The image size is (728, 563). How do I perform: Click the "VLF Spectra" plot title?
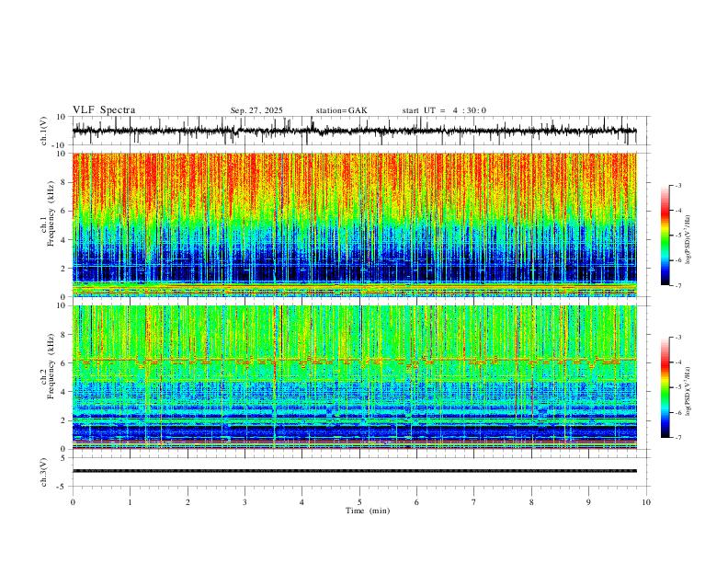click(104, 110)
